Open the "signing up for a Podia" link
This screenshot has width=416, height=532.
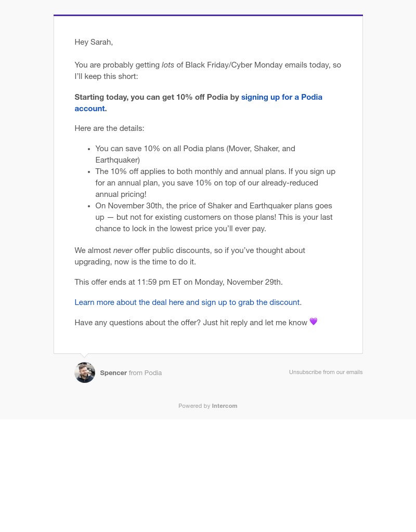point(281,97)
